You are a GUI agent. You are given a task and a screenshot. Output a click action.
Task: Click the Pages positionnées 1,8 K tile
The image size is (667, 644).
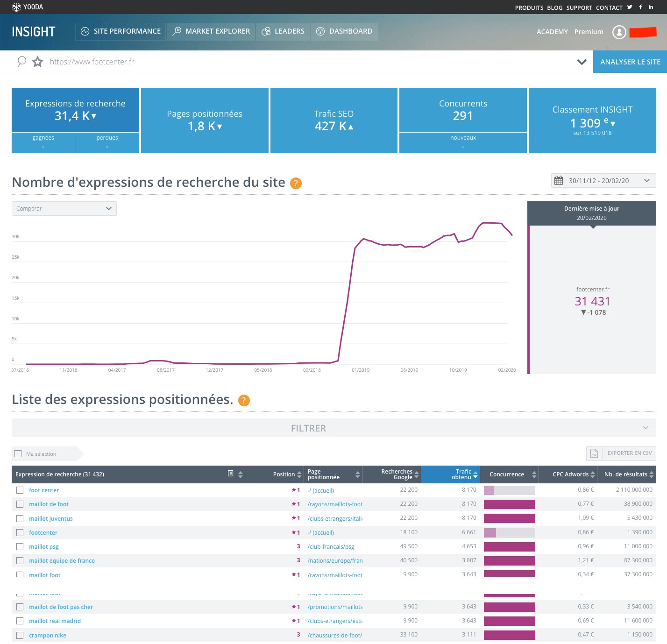tap(205, 120)
